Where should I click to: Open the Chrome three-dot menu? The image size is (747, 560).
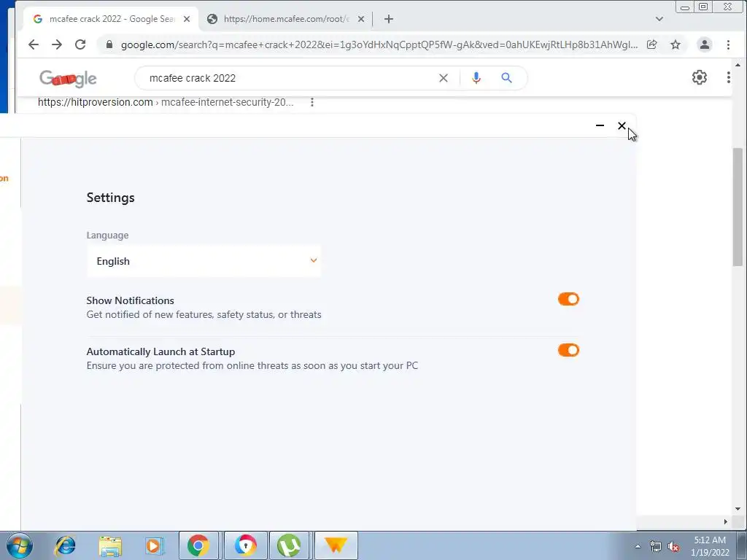point(728,44)
